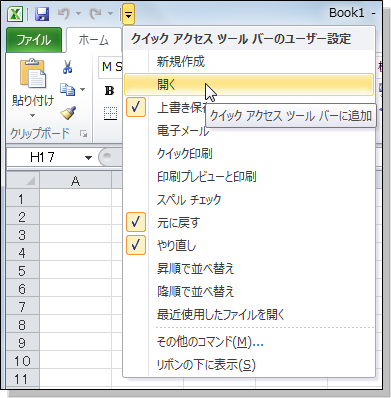Switch to the ホーム tab
391x398 pixels.
coord(93,40)
